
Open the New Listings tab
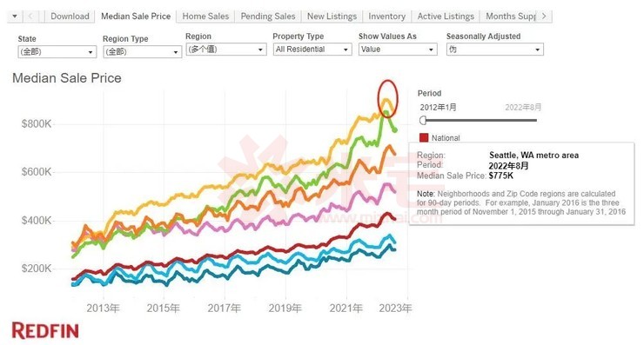tap(332, 17)
